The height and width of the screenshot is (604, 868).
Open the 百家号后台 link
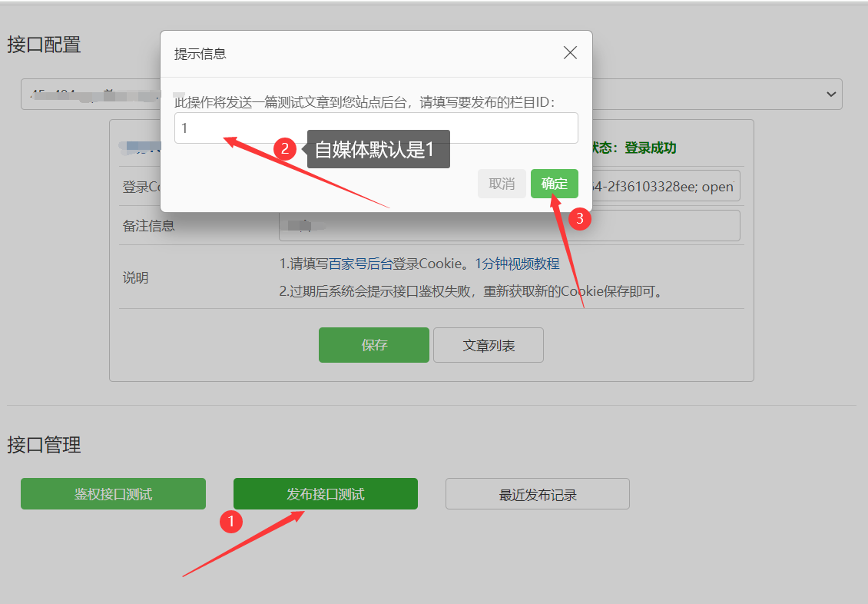point(360,264)
